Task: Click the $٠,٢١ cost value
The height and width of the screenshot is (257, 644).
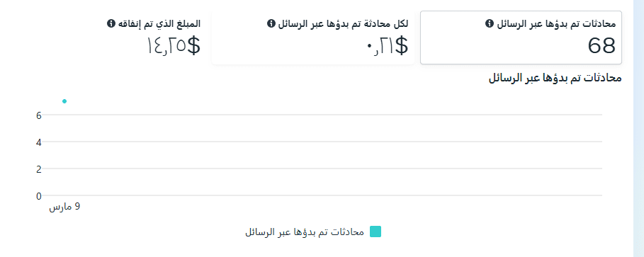Action: pos(387,46)
